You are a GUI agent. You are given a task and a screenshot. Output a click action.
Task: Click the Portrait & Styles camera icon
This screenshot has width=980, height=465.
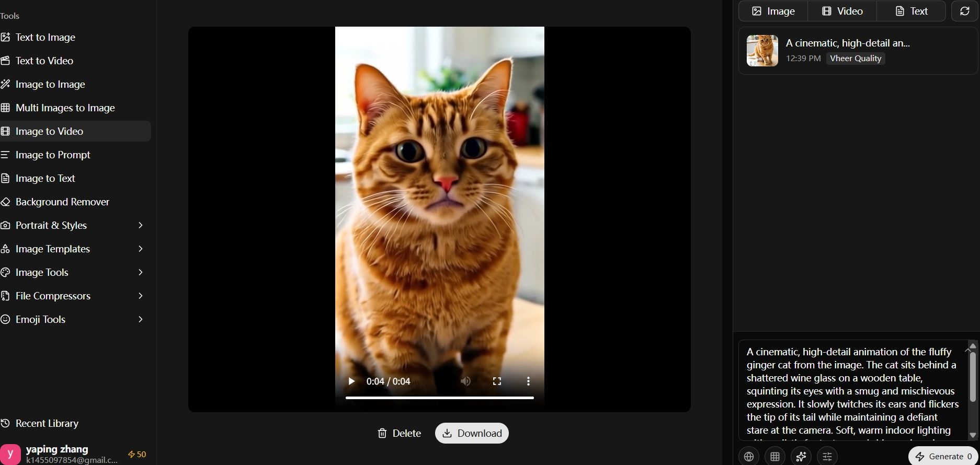point(5,225)
